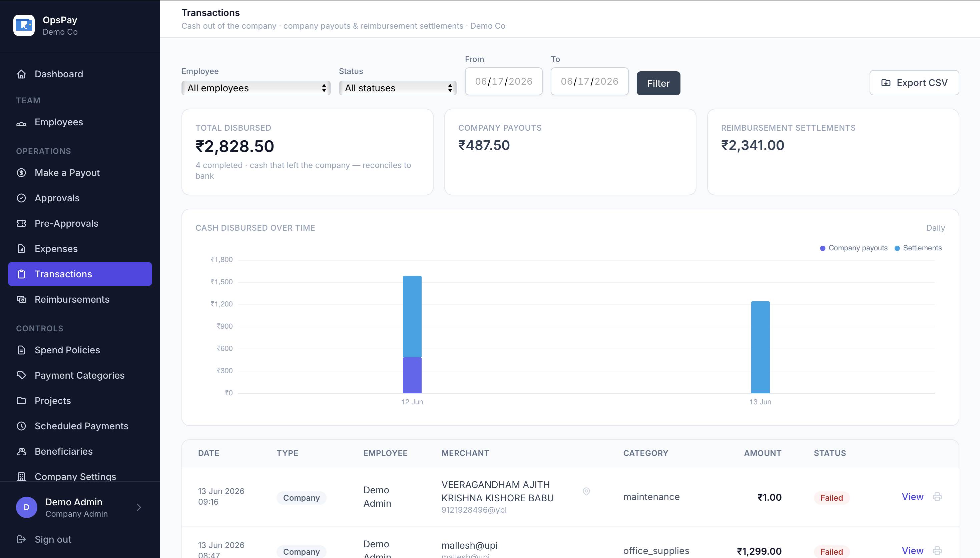Viewport: 980px width, 558px height.
Task: Export transactions with Export CSV
Action: coord(914,83)
